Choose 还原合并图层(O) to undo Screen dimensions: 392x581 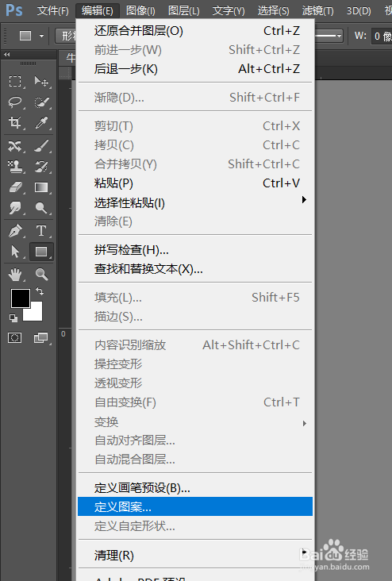195,31
